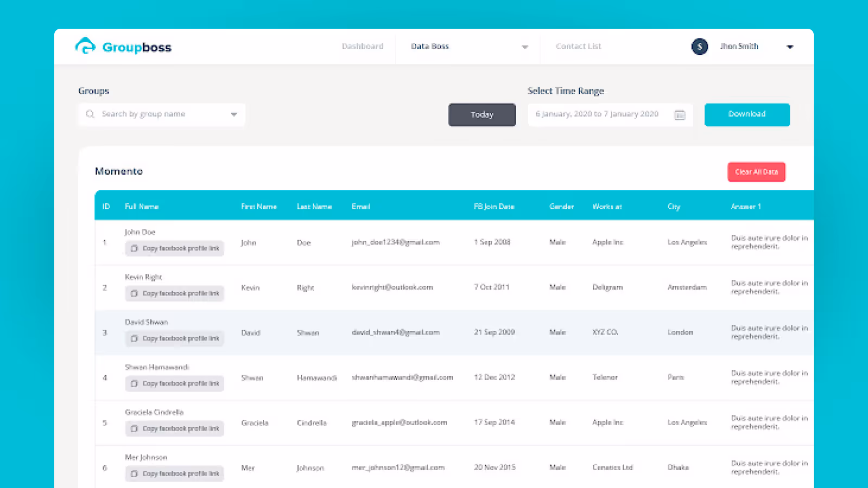
Task: Open the Contact List menu item
Action: [578, 46]
